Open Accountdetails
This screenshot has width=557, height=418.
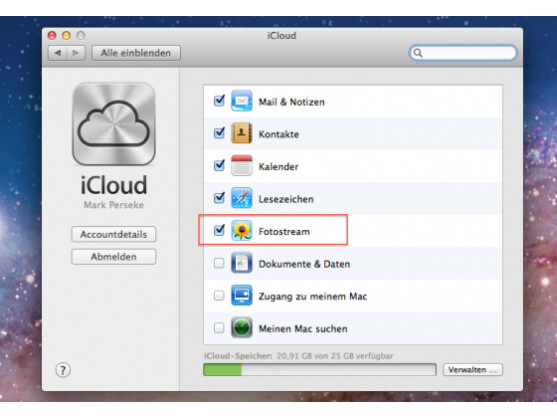tap(114, 234)
